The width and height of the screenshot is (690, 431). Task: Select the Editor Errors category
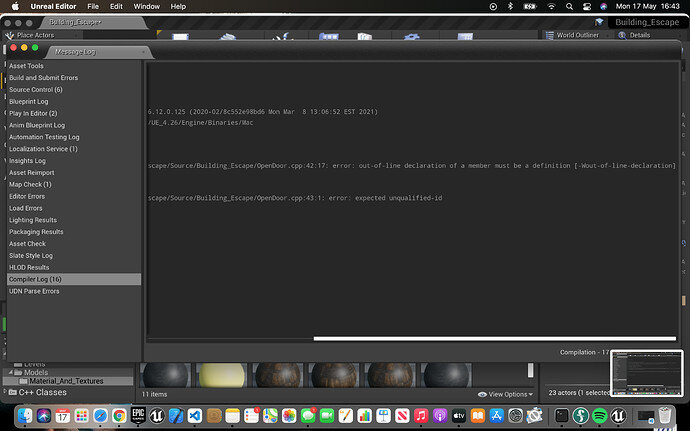click(74, 196)
